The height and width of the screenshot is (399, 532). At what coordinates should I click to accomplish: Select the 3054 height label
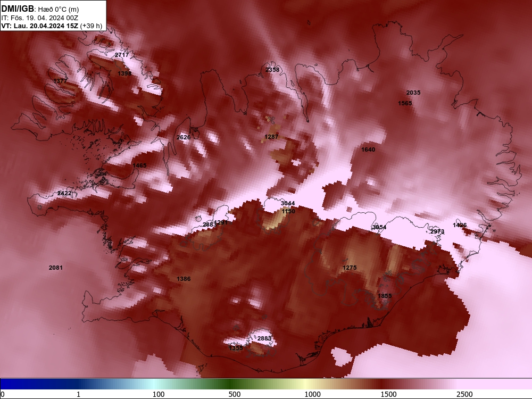(x=379, y=227)
